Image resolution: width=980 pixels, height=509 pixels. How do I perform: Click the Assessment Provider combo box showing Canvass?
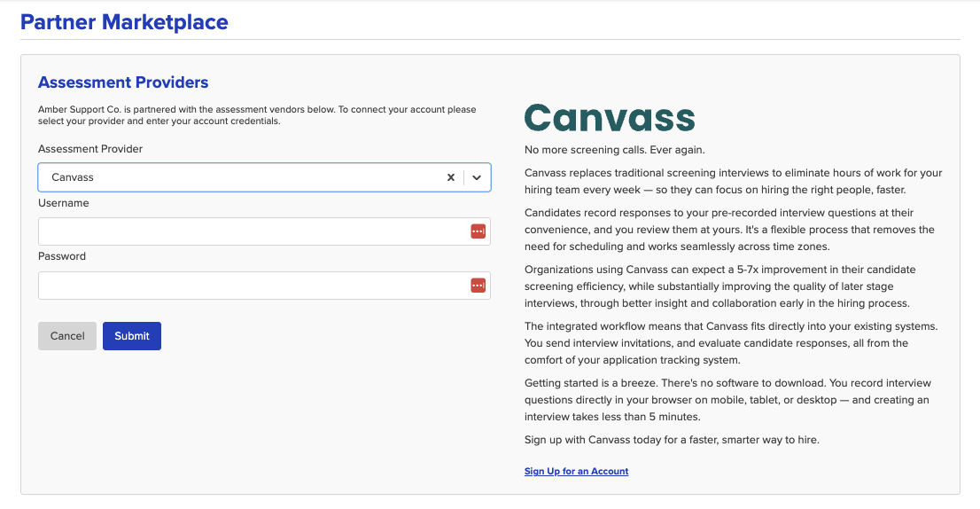pyautogui.click(x=264, y=177)
